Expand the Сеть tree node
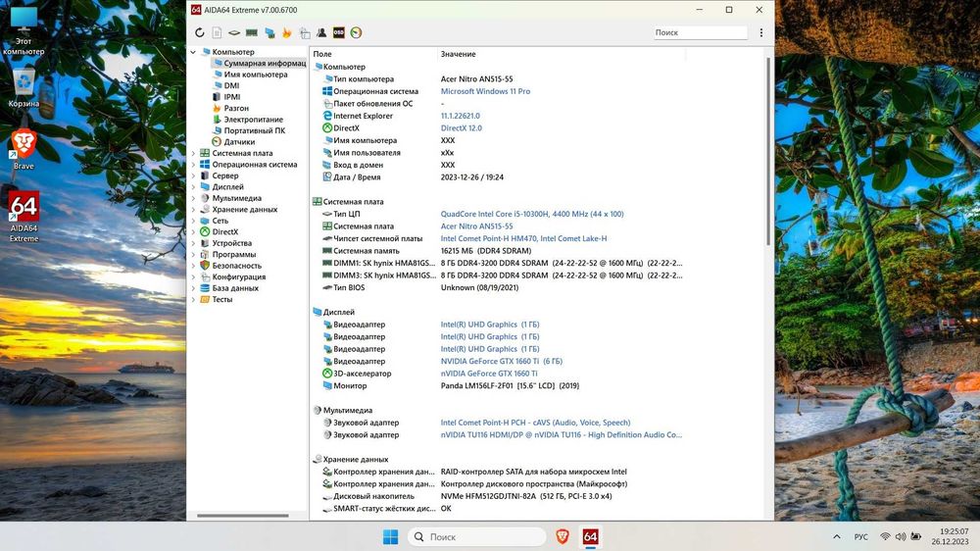 (x=193, y=221)
